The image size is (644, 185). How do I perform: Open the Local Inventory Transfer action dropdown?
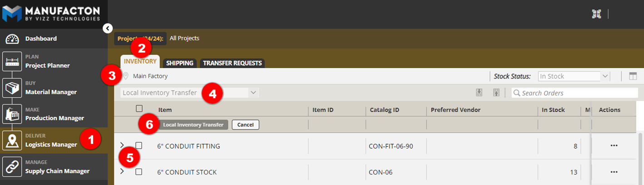click(x=190, y=93)
